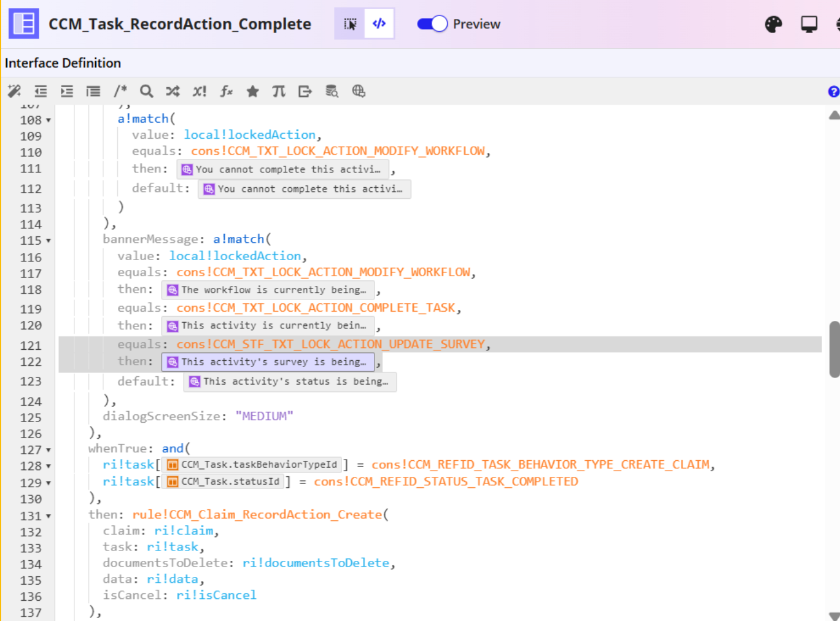840x621 pixels.
Task: Switch to expression mode code button
Action: point(379,24)
